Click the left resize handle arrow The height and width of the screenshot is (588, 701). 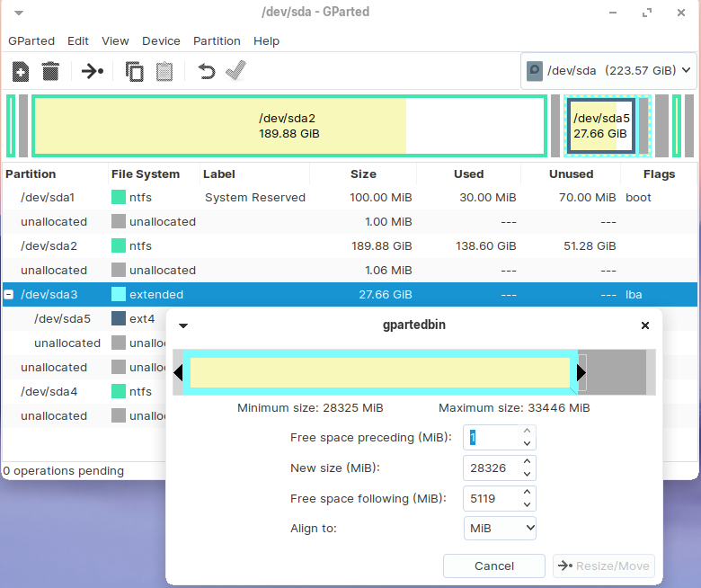click(178, 372)
